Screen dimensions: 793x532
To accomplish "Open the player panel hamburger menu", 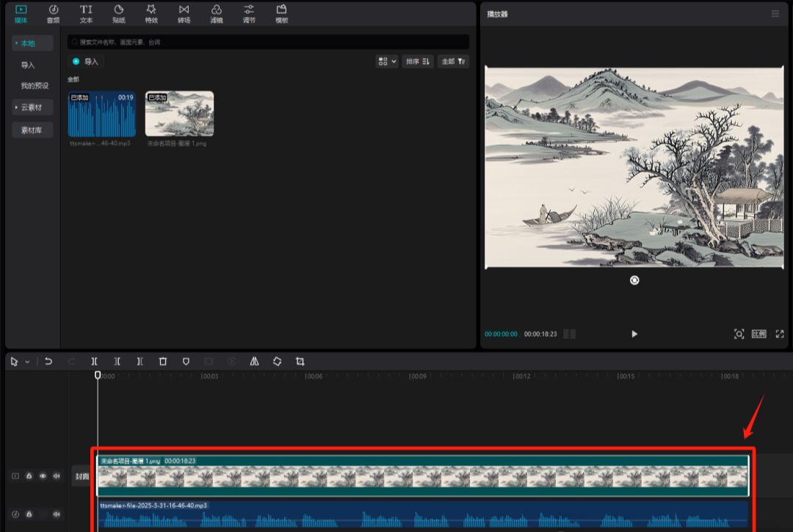I will click(775, 14).
